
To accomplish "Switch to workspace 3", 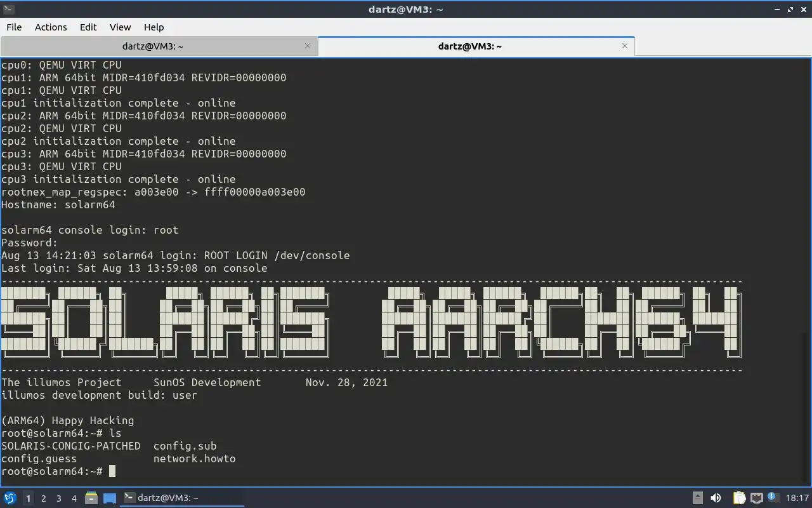I will tap(58, 498).
